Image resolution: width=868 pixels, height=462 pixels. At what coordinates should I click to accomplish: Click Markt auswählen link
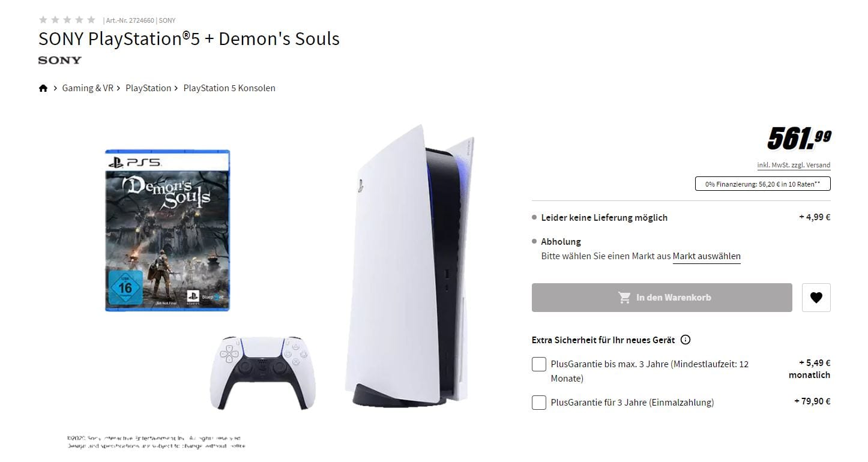click(x=707, y=256)
